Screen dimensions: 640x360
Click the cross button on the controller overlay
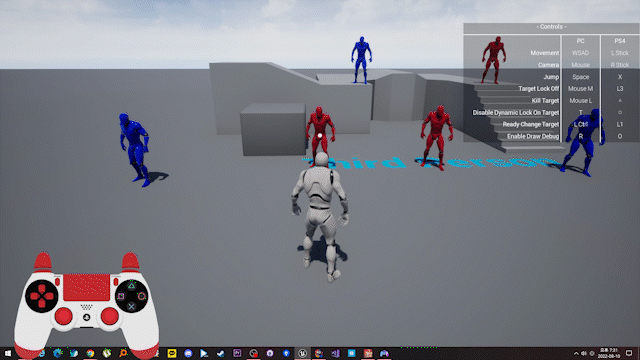pyautogui.click(x=131, y=307)
